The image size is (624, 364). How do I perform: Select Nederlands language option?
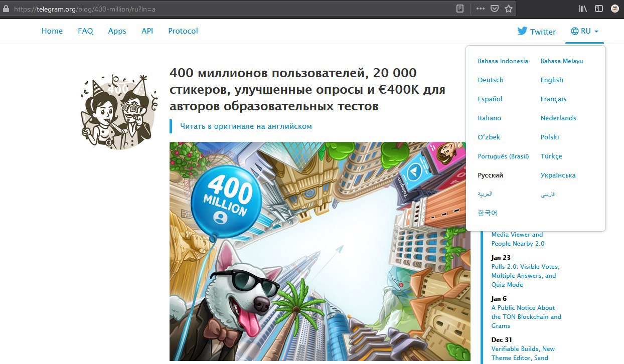pyautogui.click(x=558, y=118)
